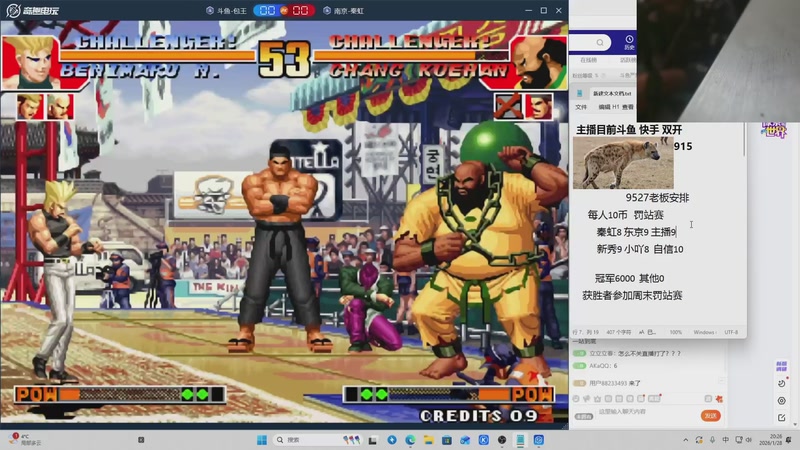Open the blue K app on taskbar
Image resolution: width=800 pixels, height=450 pixels.
[x=484, y=440]
